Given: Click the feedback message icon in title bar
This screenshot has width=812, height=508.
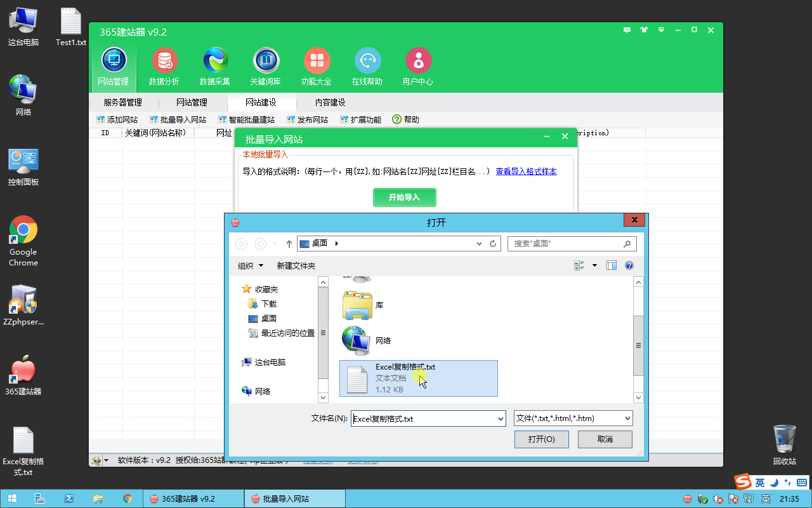Looking at the screenshot, I should [x=627, y=30].
